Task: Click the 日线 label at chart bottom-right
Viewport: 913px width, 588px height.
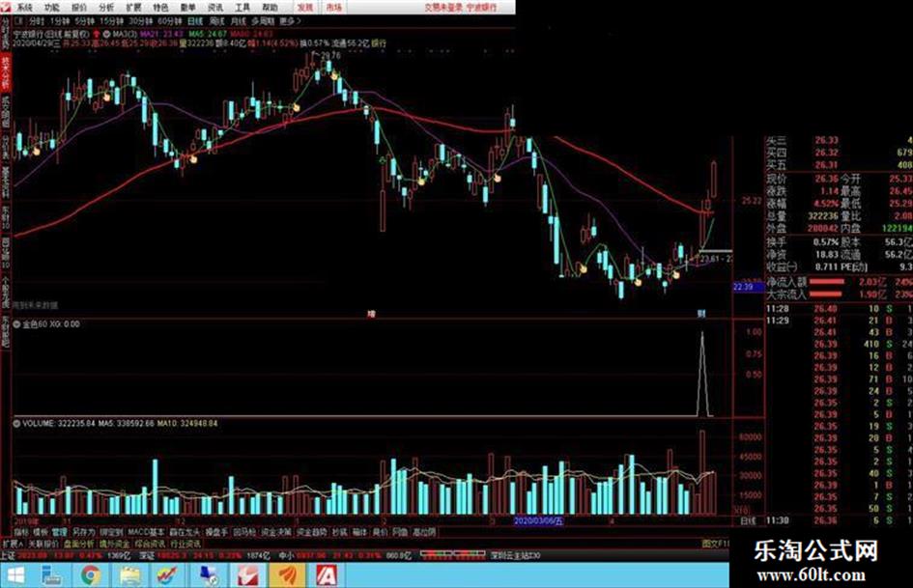Action: click(x=748, y=521)
